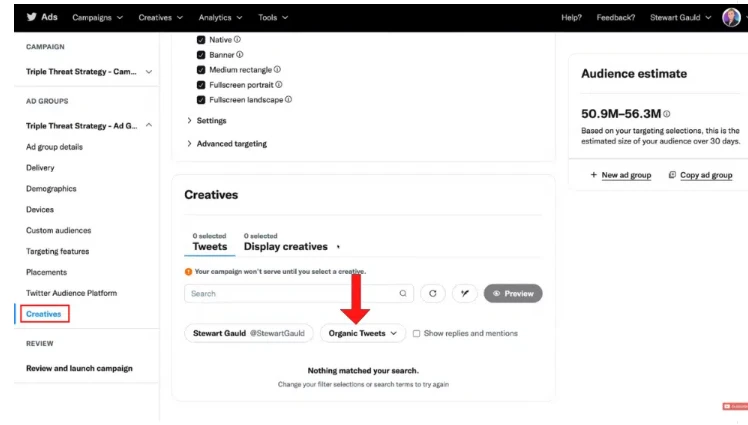Expand the campaign selector chevron
748x425 pixels.
pyautogui.click(x=149, y=72)
